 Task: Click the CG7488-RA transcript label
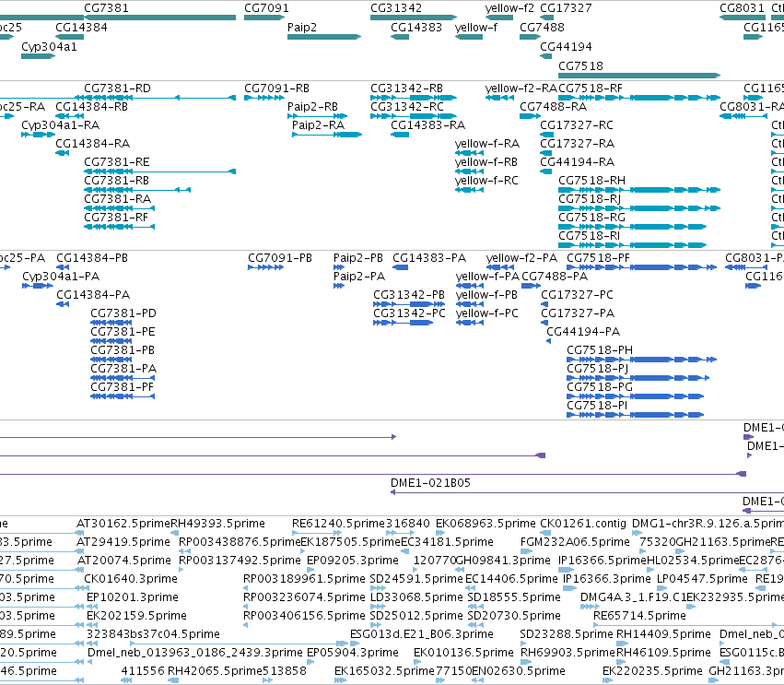pyautogui.click(x=553, y=107)
